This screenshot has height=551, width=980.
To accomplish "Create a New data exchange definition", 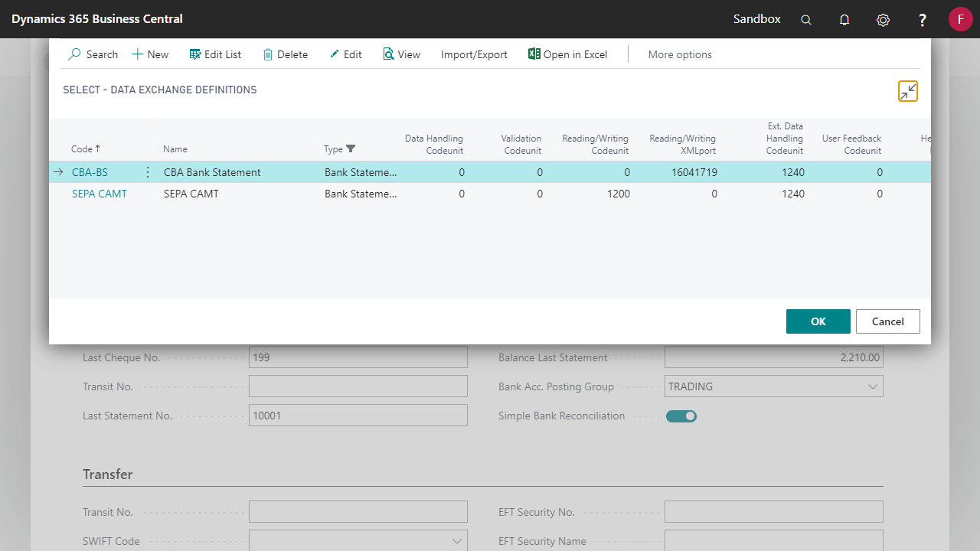I will (x=150, y=54).
